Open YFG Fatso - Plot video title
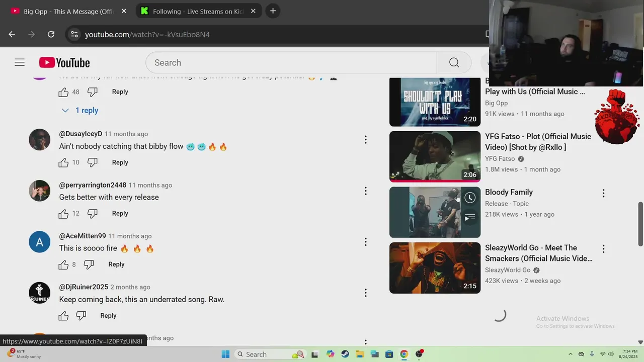Viewport: 644px width, 362px height. [x=538, y=142]
